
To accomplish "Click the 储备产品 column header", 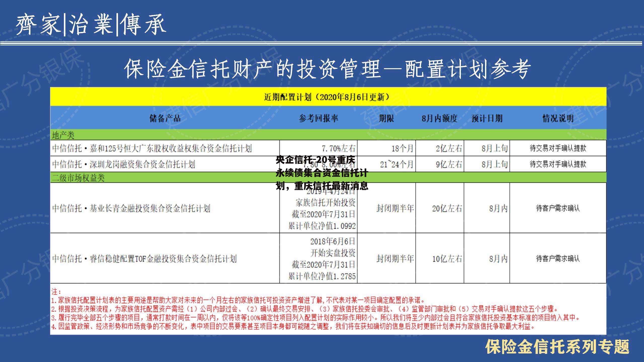I will [165, 118].
